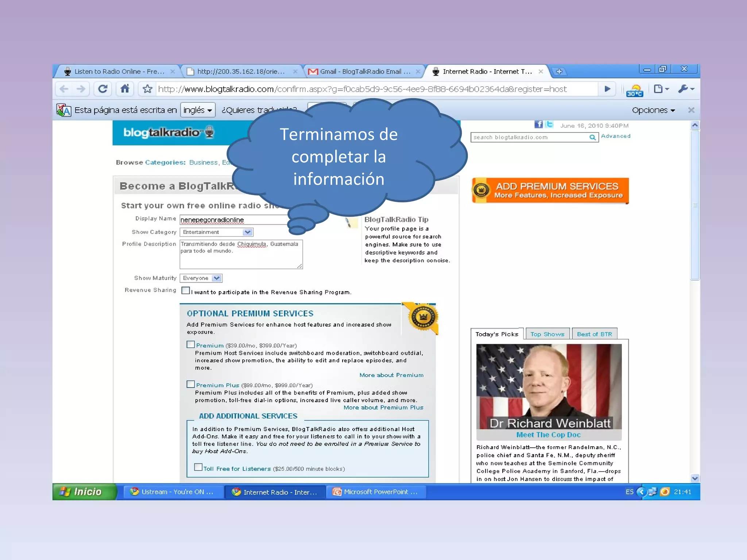
Task: Open Dr Richard Weinblatt photo
Action: [549, 387]
